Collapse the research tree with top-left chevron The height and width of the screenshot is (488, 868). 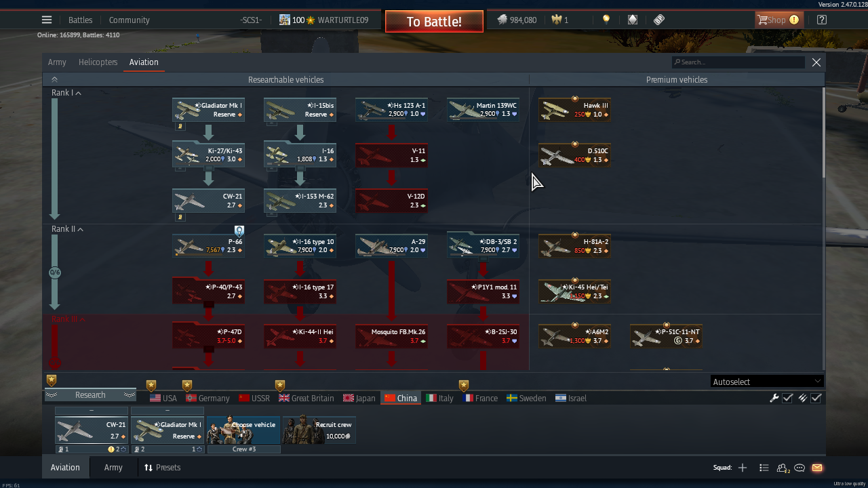54,79
